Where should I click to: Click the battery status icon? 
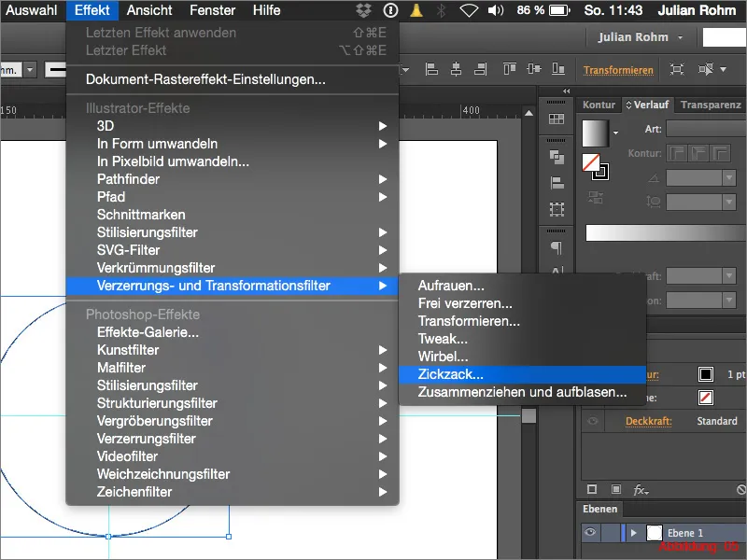(x=559, y=10)
